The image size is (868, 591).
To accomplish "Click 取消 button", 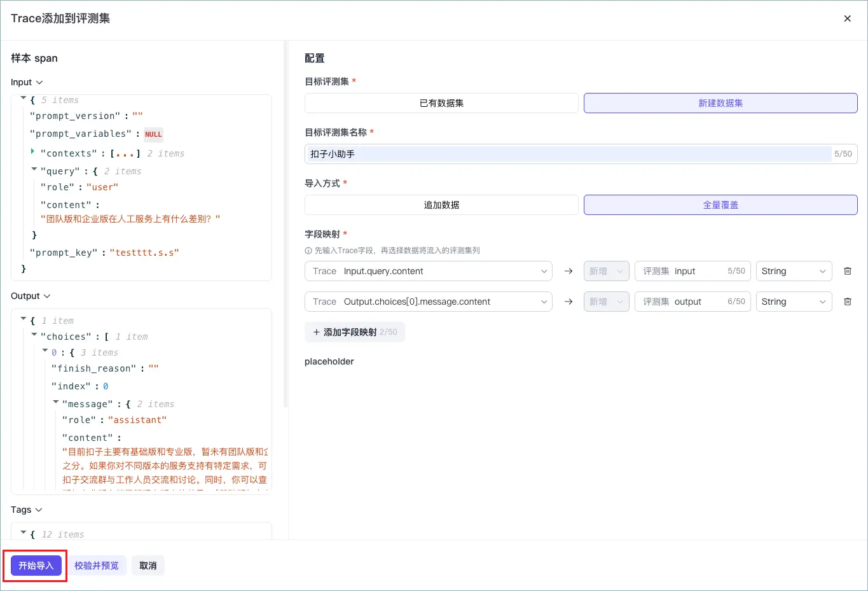I will click(148, 566).
